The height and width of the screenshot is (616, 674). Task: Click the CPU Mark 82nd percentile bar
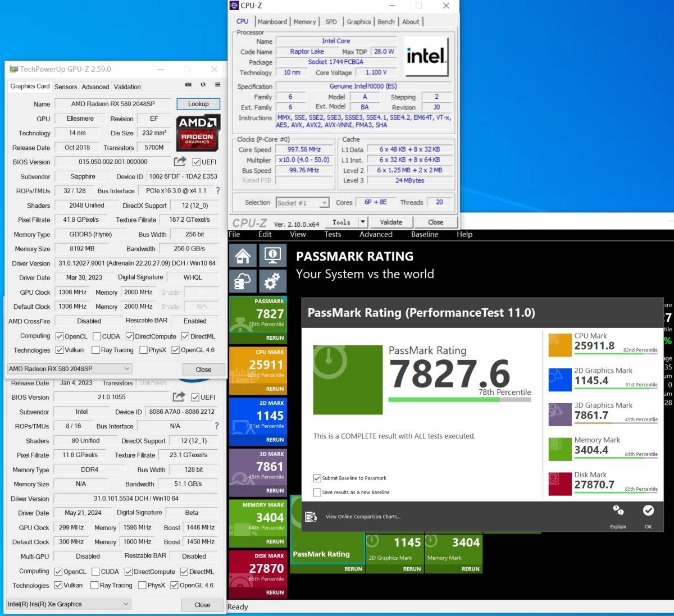[616, 354]
